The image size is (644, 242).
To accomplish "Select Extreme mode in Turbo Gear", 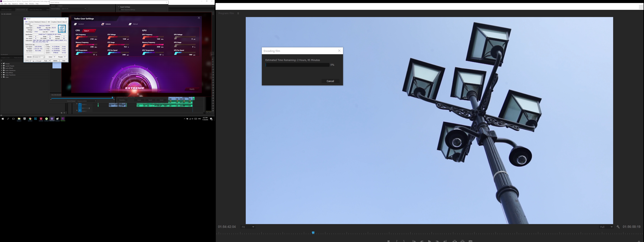I will (106, 24).
